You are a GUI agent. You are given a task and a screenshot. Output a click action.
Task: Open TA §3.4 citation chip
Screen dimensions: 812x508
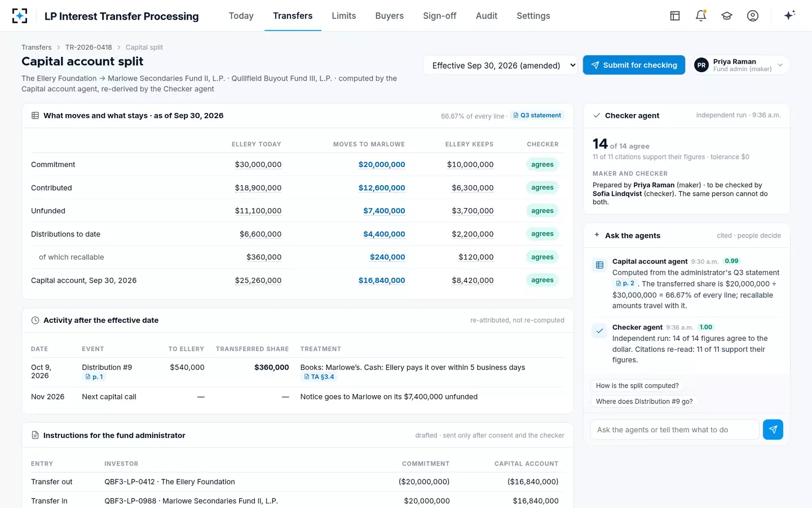[x=319, y=377]
